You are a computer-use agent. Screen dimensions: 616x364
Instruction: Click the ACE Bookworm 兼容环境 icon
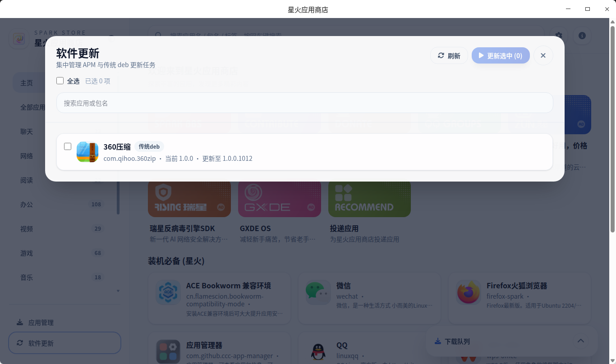tap(168, 292)
